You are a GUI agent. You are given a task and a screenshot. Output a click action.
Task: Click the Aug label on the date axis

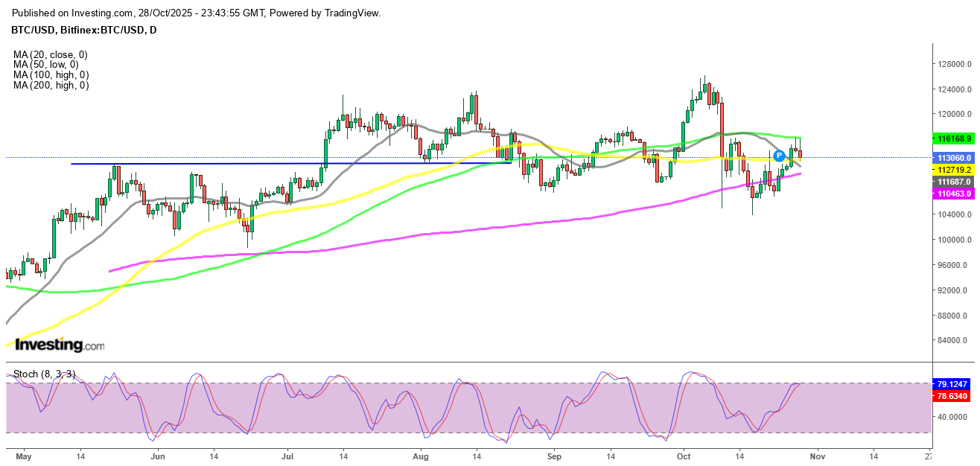[421, 454]
